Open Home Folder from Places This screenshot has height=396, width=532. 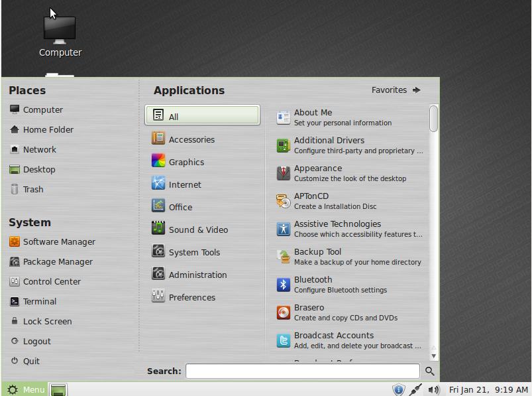tap(41, 130)
